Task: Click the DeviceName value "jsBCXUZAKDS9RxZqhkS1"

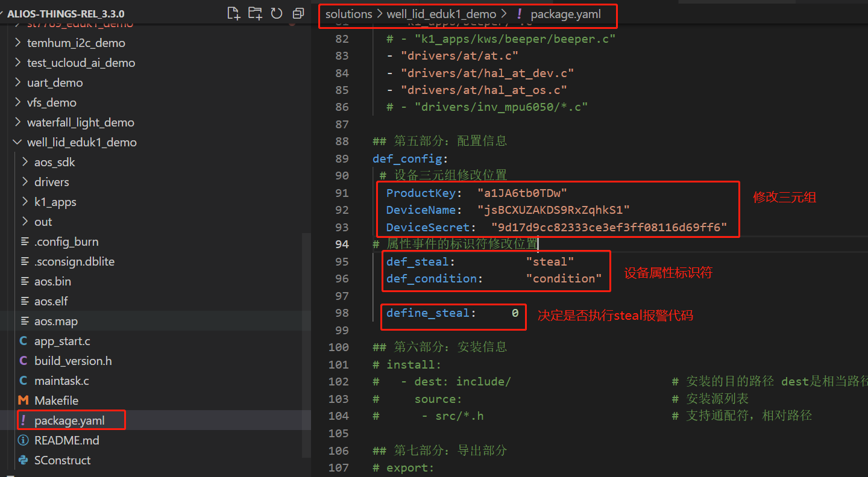Action: 553,210
